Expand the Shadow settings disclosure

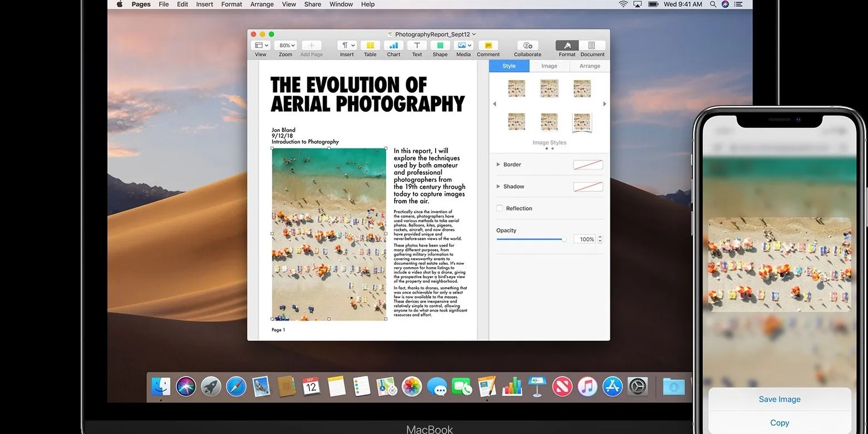498,186
